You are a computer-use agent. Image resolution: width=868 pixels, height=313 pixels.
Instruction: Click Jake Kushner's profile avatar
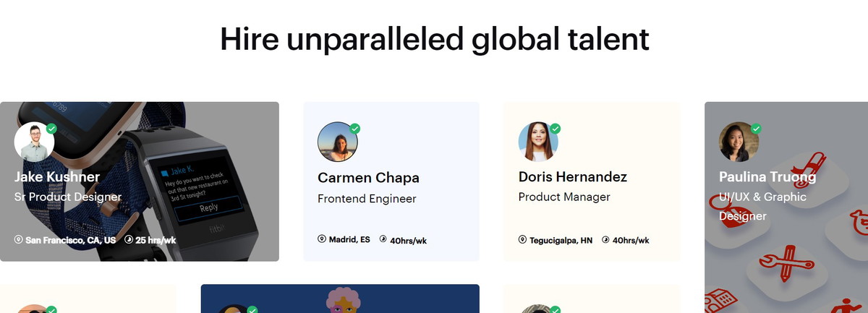pyautogui.click(x=35, y=142)
